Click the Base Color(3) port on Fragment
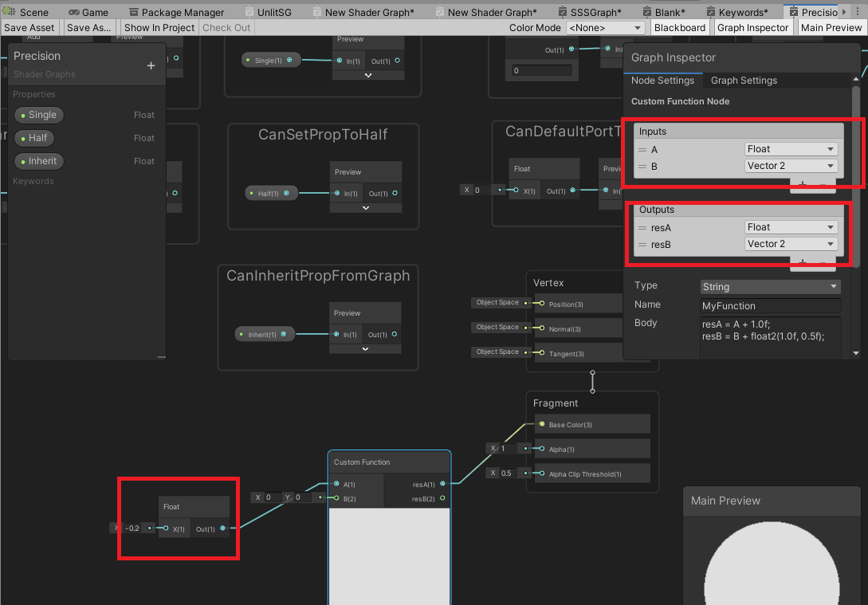 tap(542, 424)
